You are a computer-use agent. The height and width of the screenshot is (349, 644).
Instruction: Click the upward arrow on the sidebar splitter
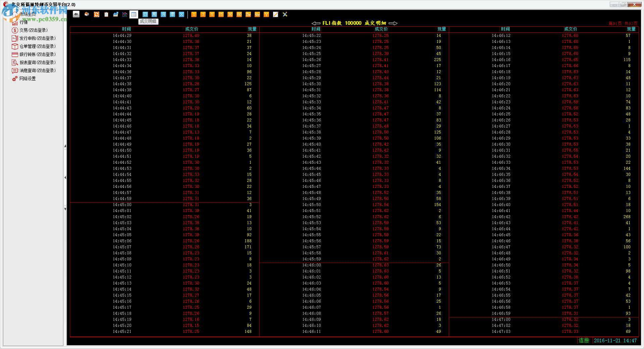click(x=65, y=146)
